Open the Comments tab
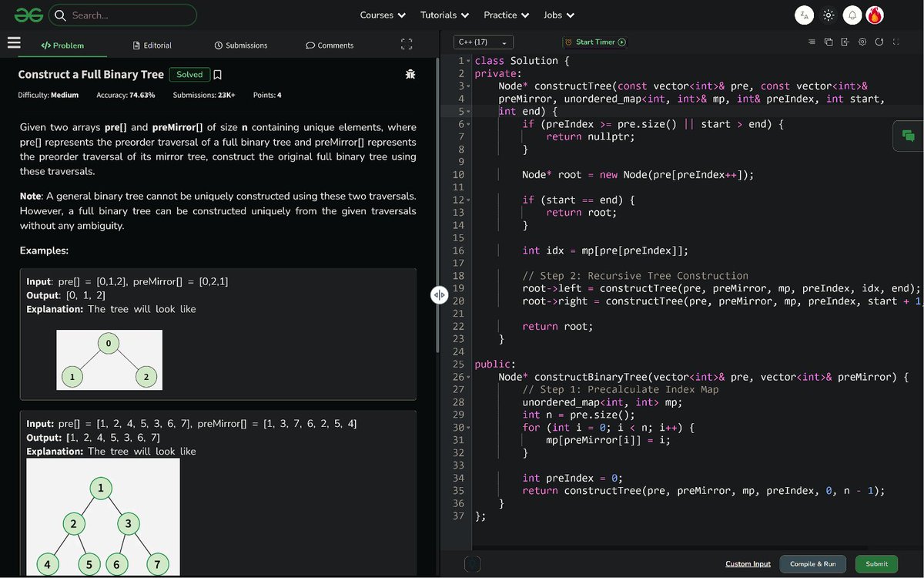Image resolution: width=924 pixels, height=578 pixels. coord(330,45)
